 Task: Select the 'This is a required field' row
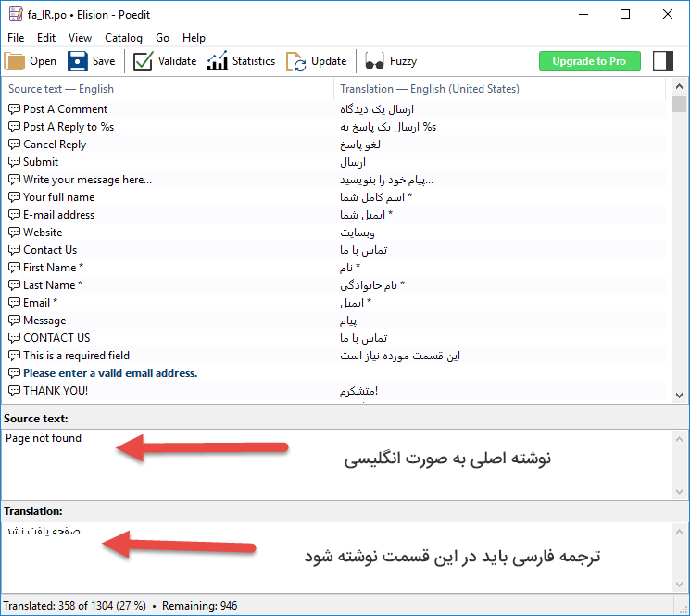(334, 356)
